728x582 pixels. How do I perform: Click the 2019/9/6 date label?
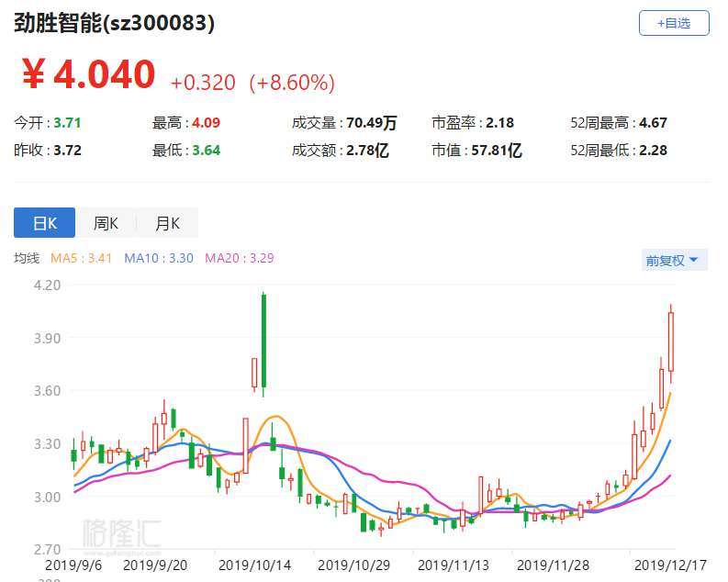73,565
